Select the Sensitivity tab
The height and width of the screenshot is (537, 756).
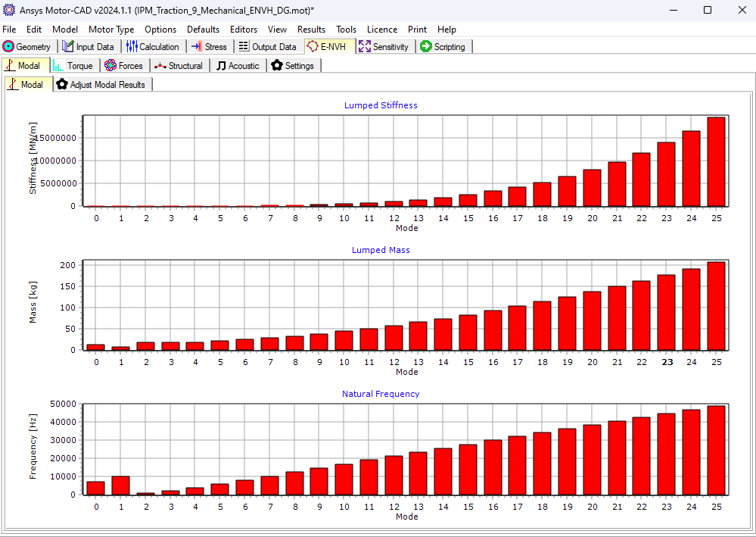[x=386, y=46]
